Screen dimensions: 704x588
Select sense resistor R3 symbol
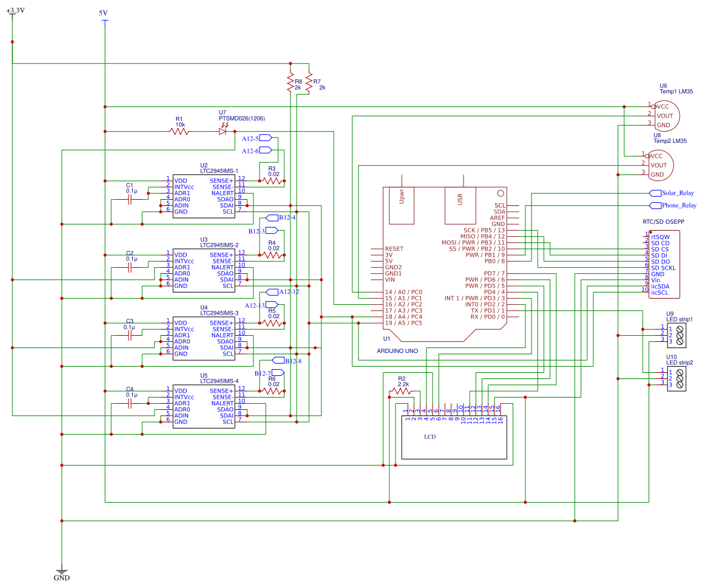273,181
